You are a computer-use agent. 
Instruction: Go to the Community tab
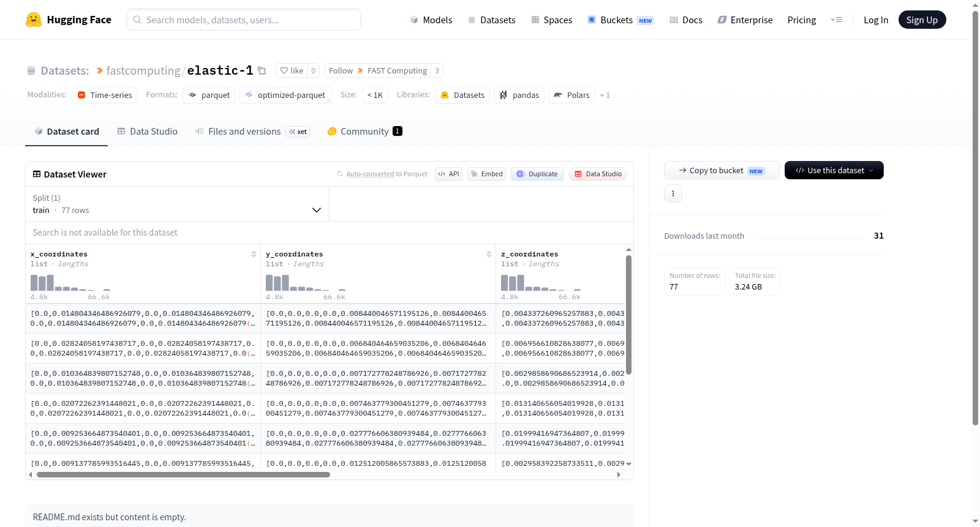364,131
